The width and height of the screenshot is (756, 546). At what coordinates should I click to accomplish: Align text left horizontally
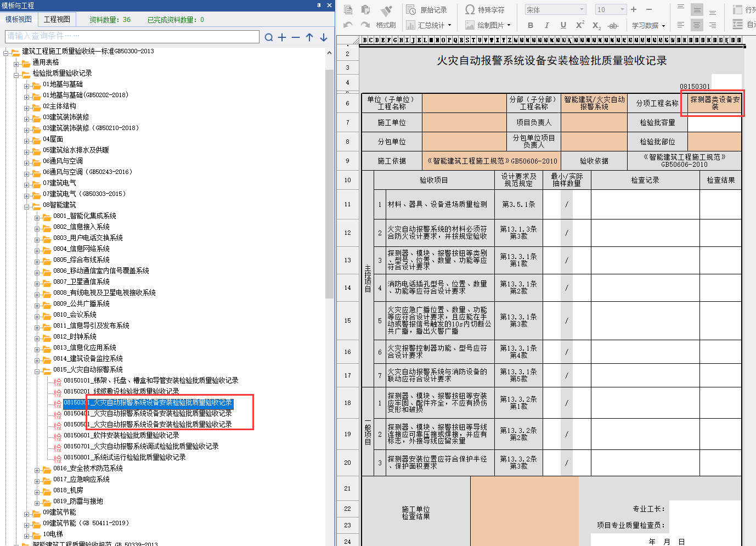pyautogui.click(x=681, y=25)
